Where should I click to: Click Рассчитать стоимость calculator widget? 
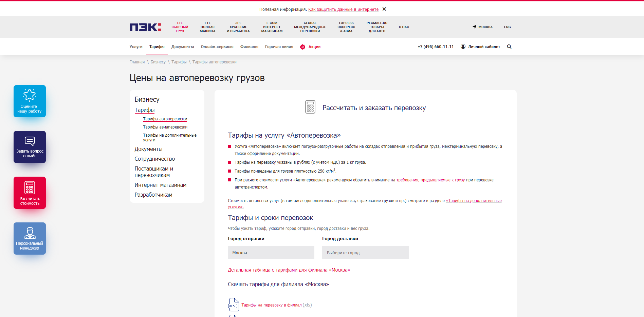point(30,193)
